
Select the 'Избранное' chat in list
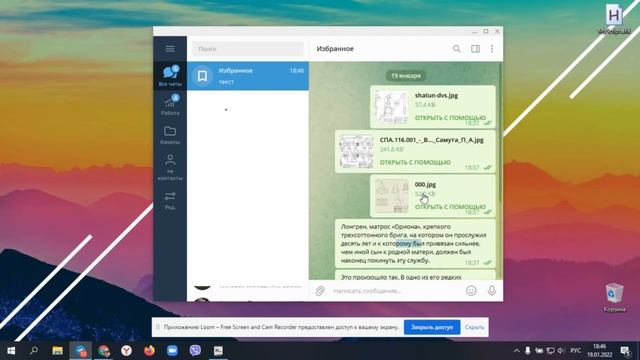coord(248,76)
